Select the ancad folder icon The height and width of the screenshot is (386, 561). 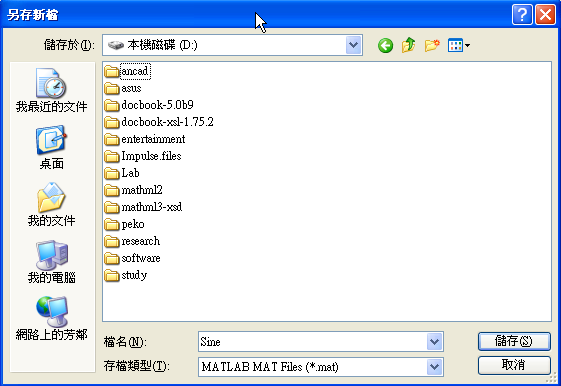[x=112, y=71]
